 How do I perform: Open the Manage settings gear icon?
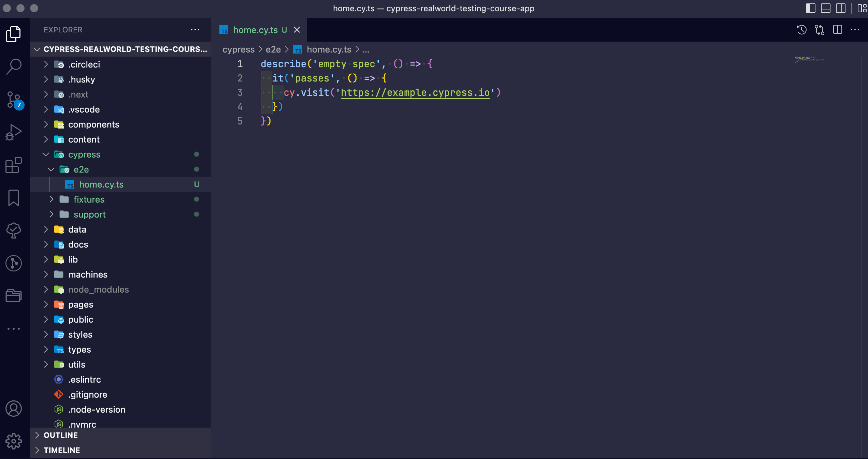click(14, 441)
